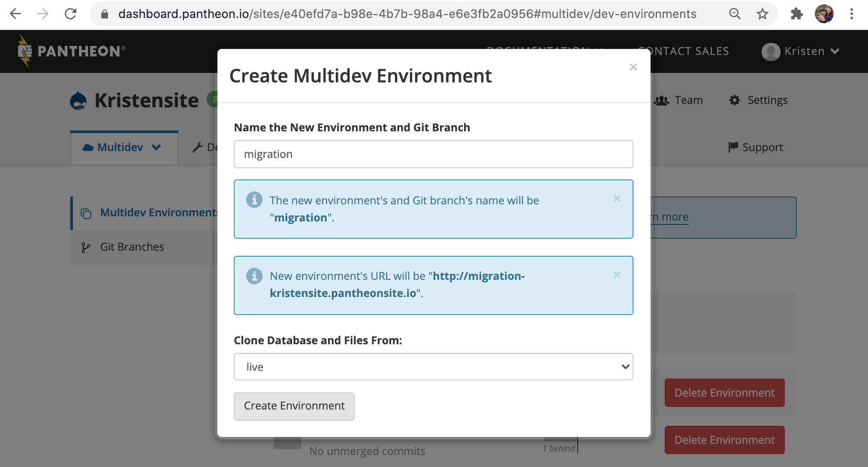Click the 1 behind label
The height and width of the screenshot is (467, 868).
click(559, 449)
